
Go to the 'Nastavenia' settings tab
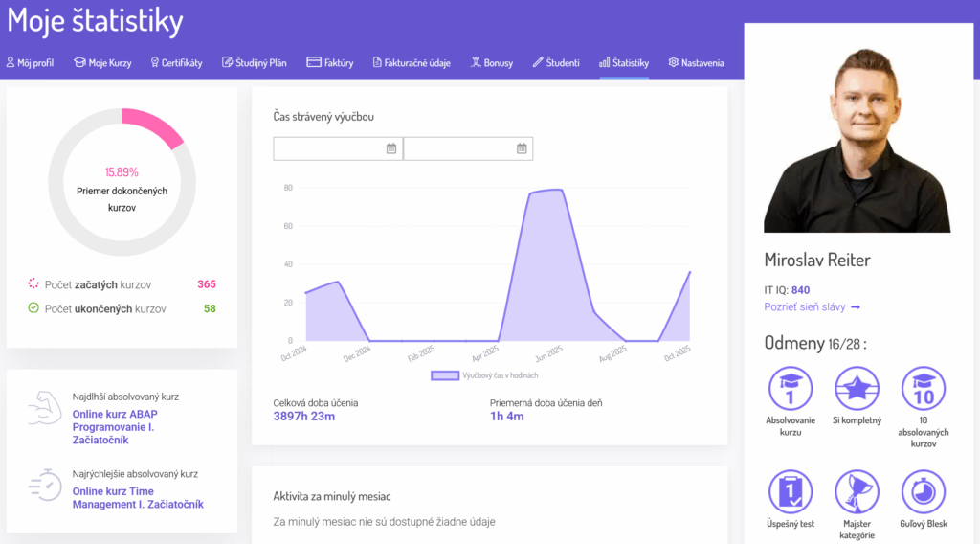click(x=696, y=63)
